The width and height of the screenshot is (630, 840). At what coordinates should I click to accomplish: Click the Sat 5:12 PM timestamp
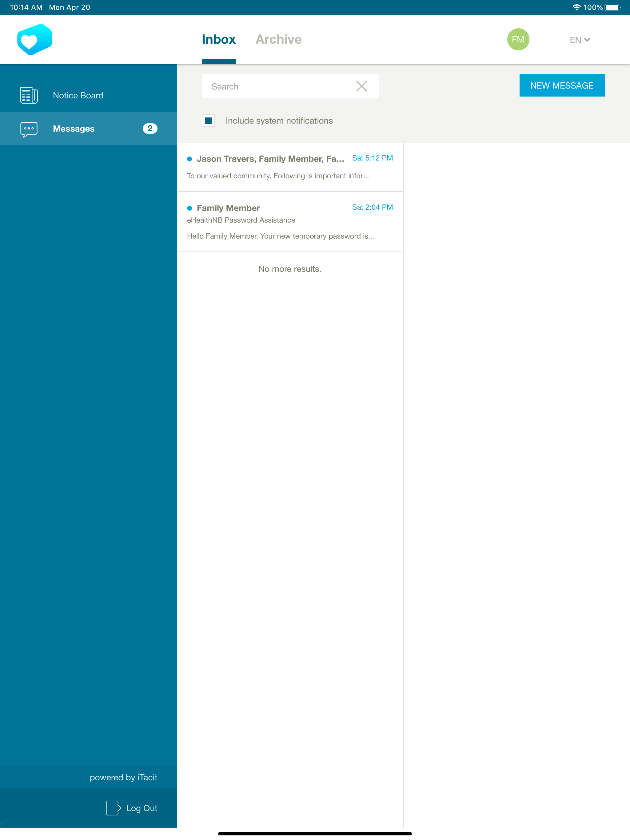[373, 158]
